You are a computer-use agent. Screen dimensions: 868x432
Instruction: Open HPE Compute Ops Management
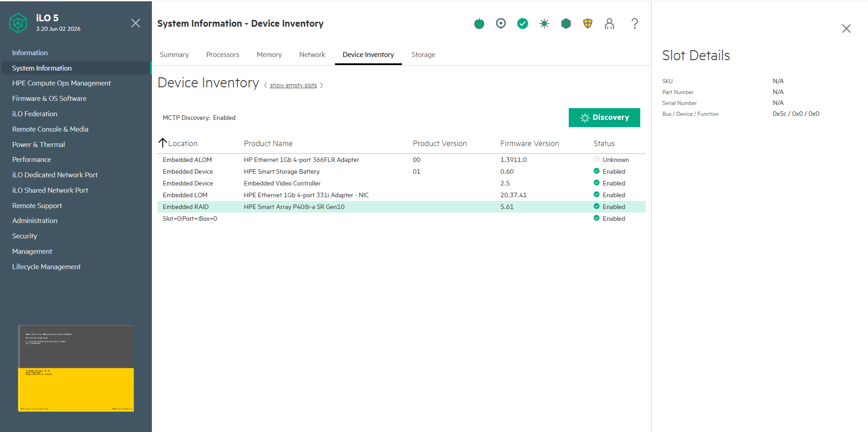pyautogui.click(x=61, y=83)
